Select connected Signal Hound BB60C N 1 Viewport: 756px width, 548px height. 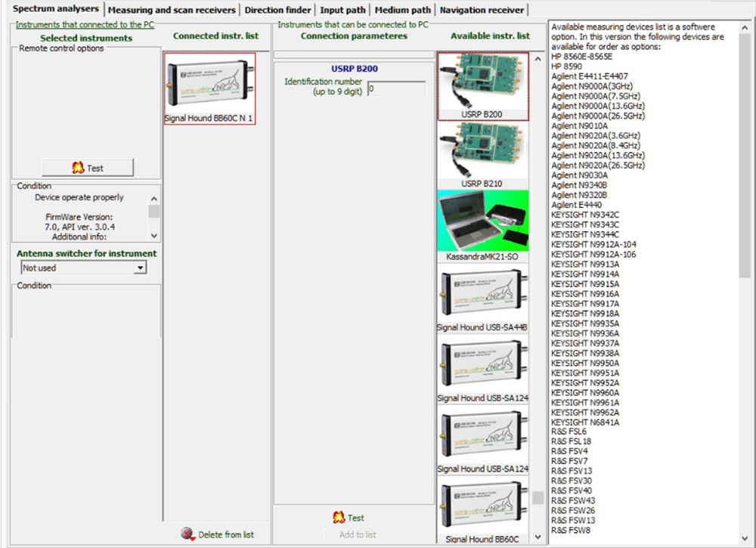click(x=209, y=84)
